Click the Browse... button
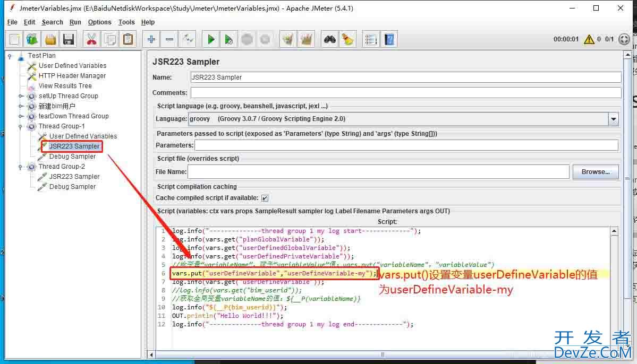Image resolution: width=637 pixels, height=364 pixels. tap(596, 172)
